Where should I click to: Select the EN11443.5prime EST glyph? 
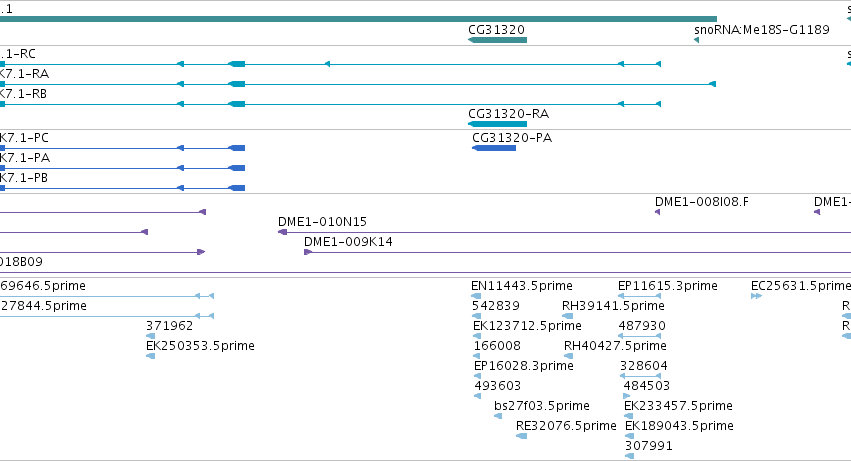[476, 296]
